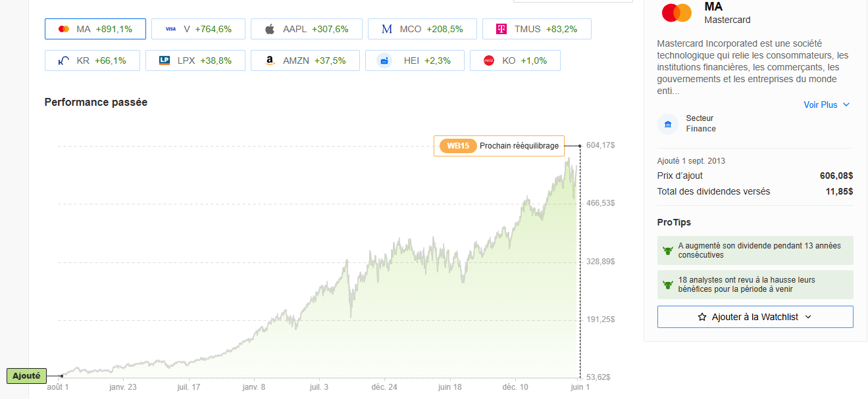Screen dimensions: 868x399
Task: Click the 13 années consécutives dividend tip
Action: click(x=755, y=250)
